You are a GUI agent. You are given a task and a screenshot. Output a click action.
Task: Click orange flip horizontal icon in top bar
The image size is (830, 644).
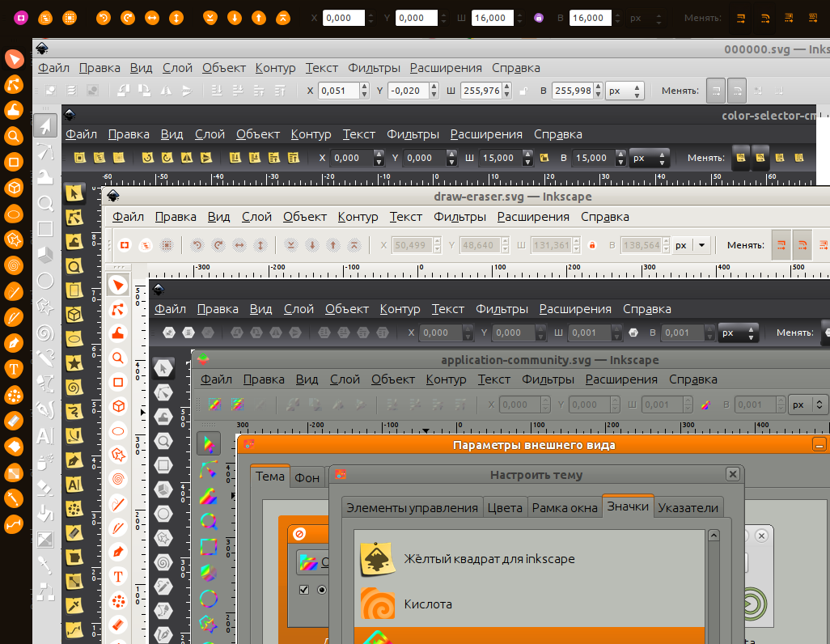[x=152, y=18]
